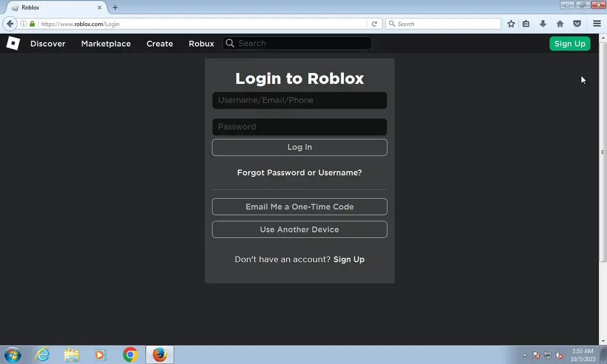Click the Firefox search box

(x=443, y=24)
